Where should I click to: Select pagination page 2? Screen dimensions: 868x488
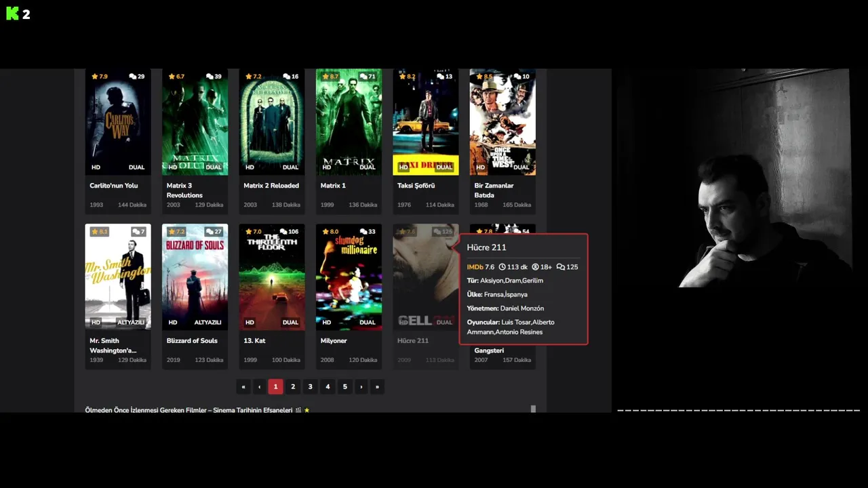pyautogui.click(x=293, y=386)
